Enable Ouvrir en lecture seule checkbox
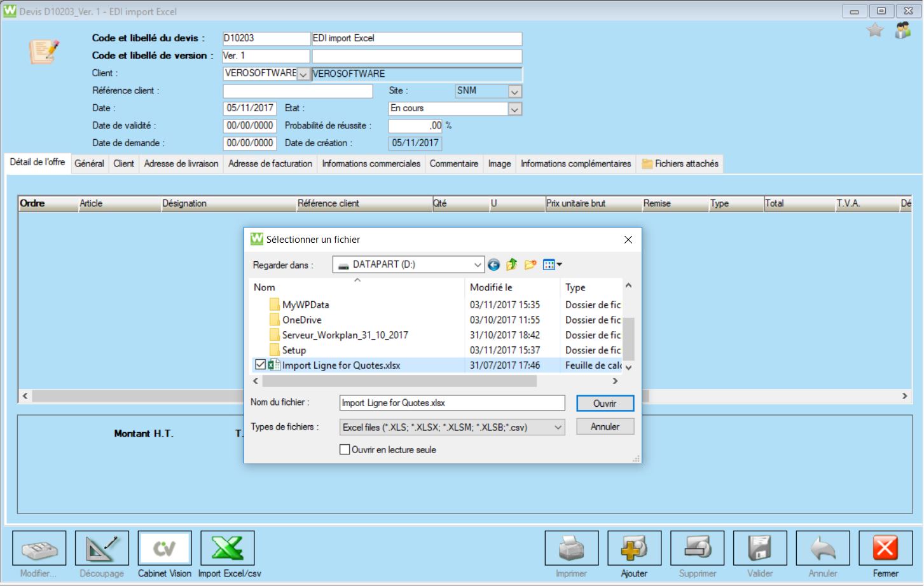The image size is (924, 586). 345,449
